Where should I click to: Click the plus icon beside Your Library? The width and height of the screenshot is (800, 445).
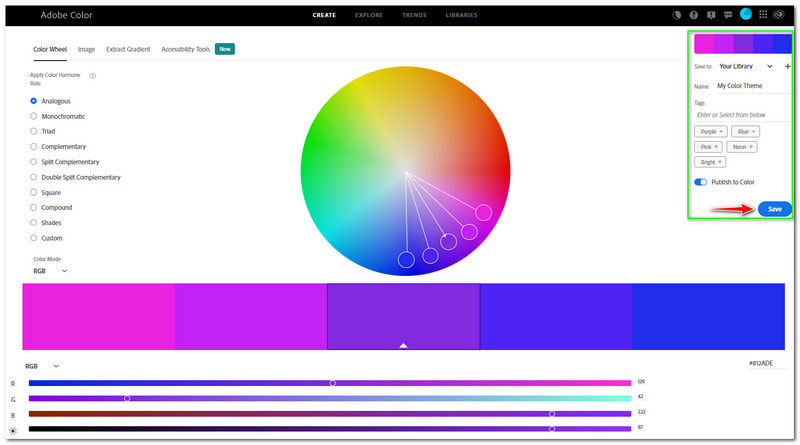tap(787, 66)
